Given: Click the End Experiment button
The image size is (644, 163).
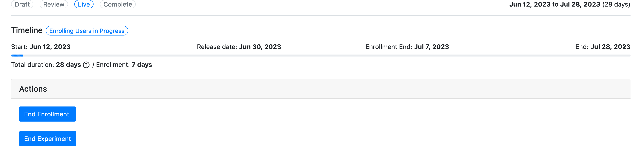Looking at the screenshot, I should pos(48,138).
